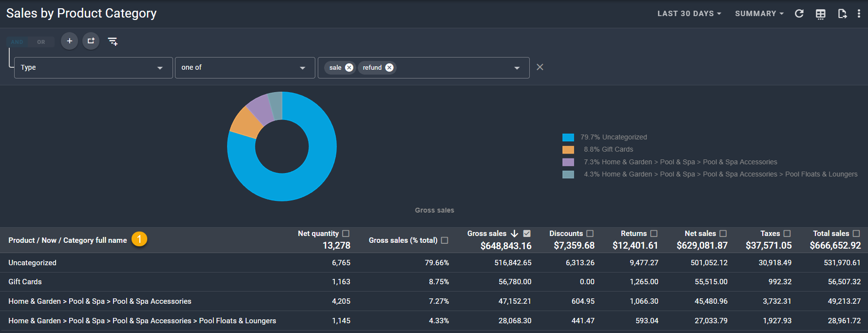Click the export report icon
The image size is (868, 333).
tap(842, 14)
